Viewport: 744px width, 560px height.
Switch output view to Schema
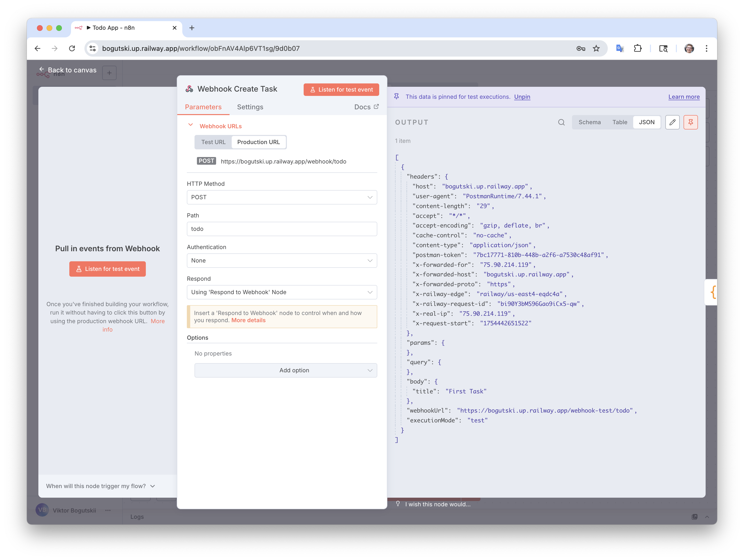(x=589, y=122)
